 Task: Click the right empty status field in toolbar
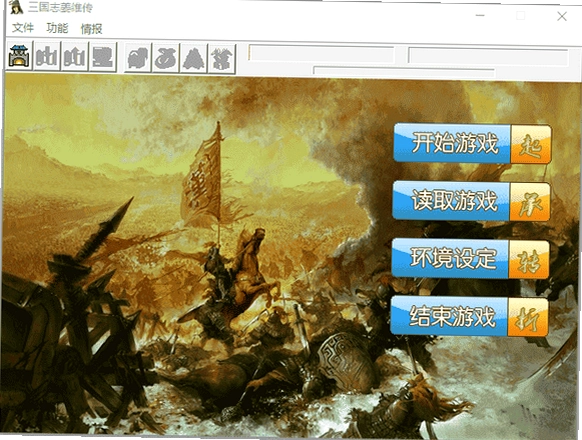488,57
